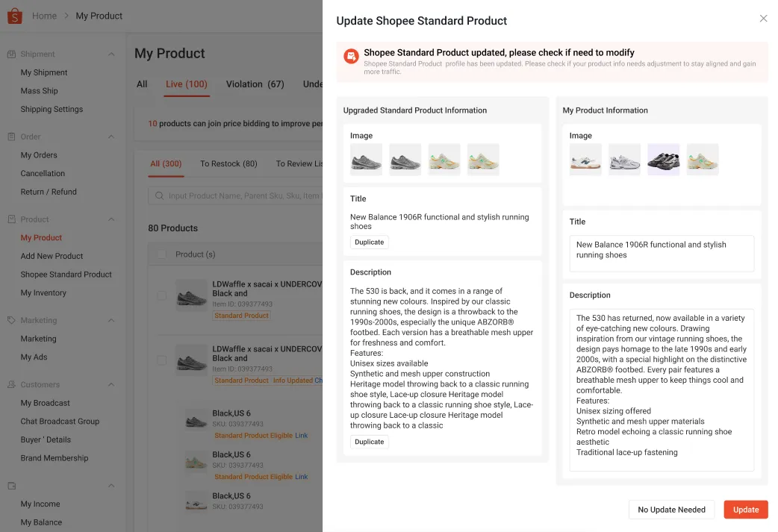Collapse the Customers sidebar section
778x532 pixels.
(x=111, y=384)
